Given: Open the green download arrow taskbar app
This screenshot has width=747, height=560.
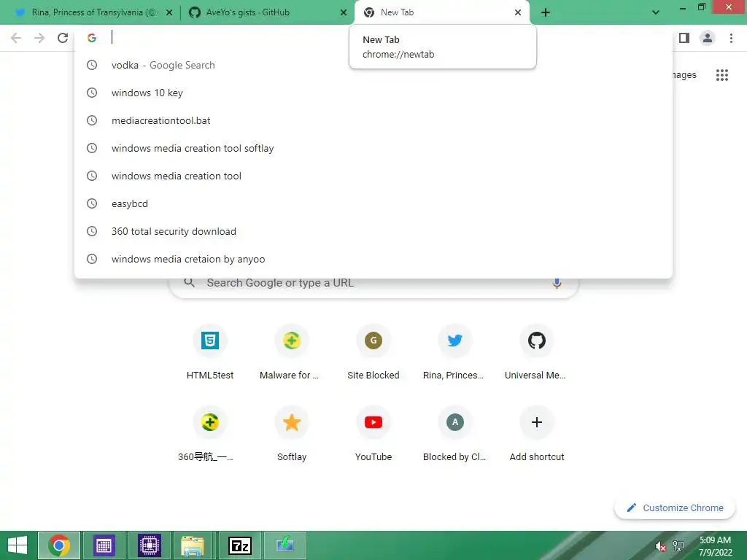Looking at the screenshot, I should [x=285, y=545].
